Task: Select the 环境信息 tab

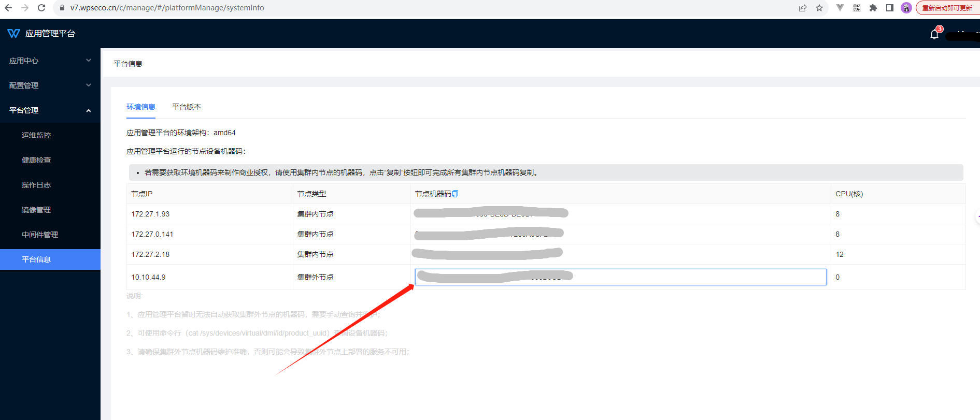Action: tap(141, 107)
